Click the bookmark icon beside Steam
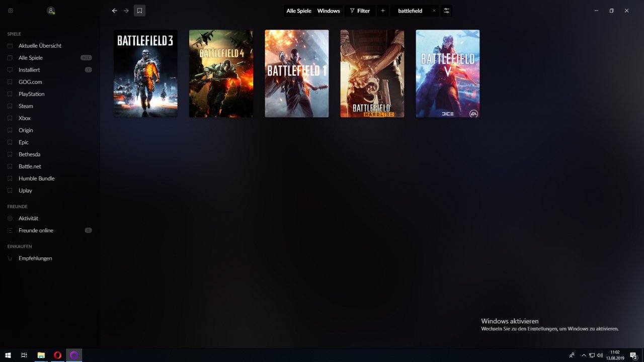The width and height of the screenshot is (644, 362). (x=10, y=106)
